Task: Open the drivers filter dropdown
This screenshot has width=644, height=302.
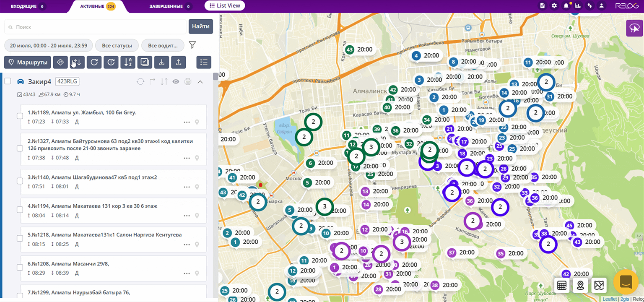Action: point(162,45)
